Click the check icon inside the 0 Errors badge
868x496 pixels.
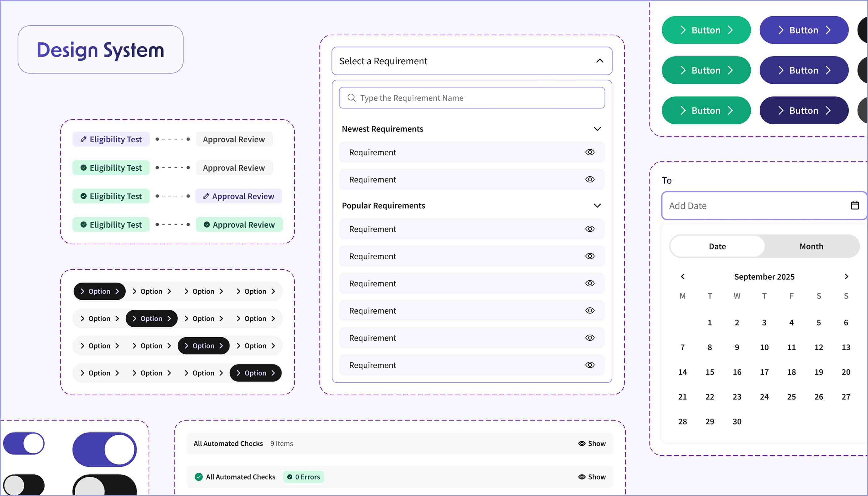point(290,477)
